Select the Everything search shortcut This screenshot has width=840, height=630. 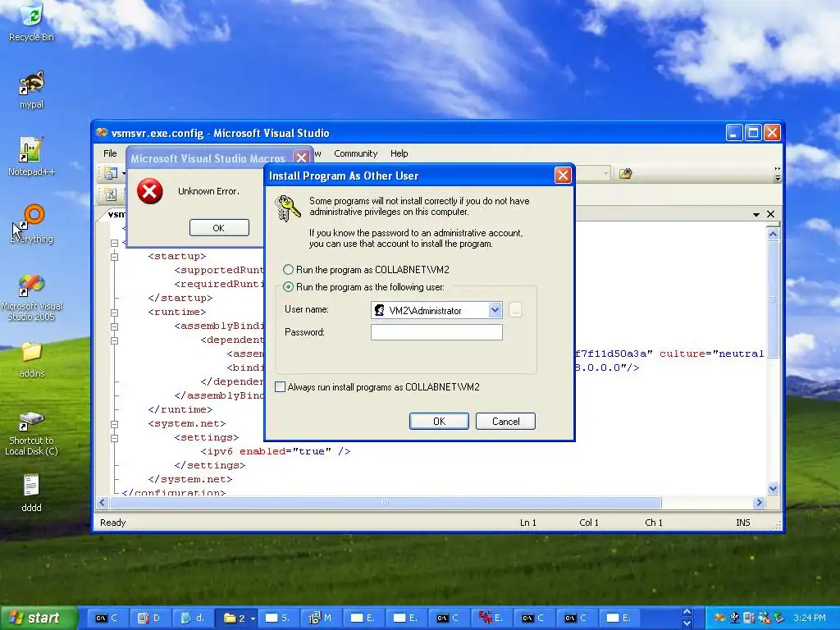click(32, 224)
